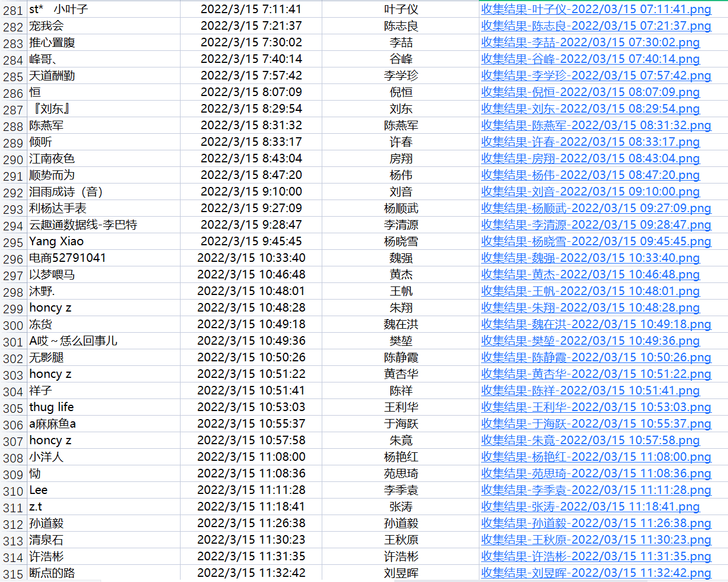Click the 收集结果-杨顺武 file link
The image size is (728, 582).
[596, 208]
